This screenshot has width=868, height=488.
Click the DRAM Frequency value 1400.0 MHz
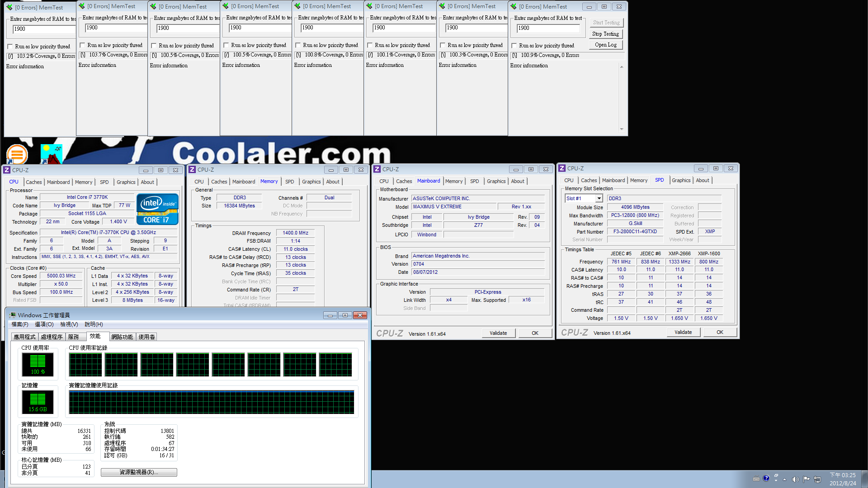(x=295, y=233)
